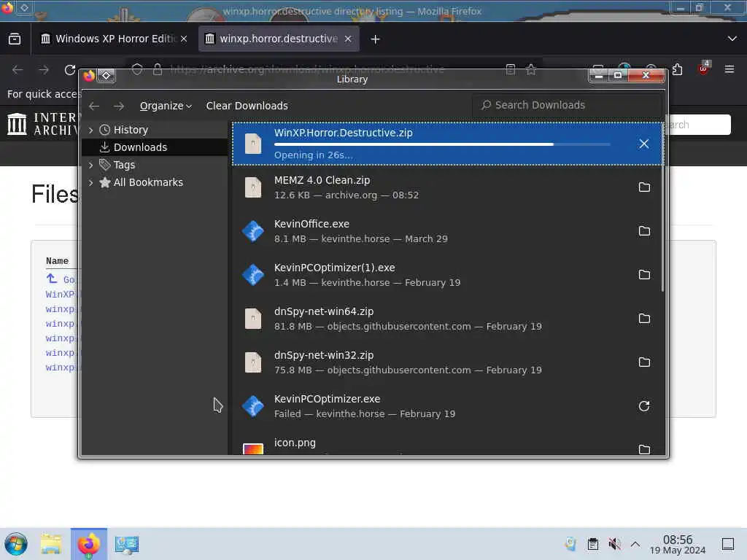The height and width of the screenshot is (560, 747).
Task: Toggle reader view in address bar
Action: pos(510,69)
